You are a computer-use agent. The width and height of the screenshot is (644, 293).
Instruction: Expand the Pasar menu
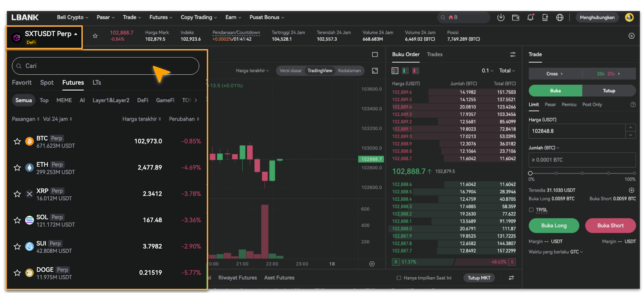pos(105,17)
